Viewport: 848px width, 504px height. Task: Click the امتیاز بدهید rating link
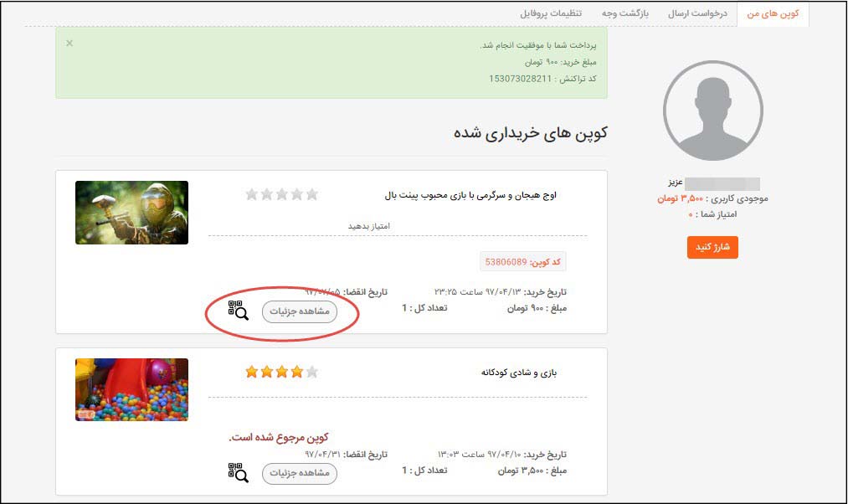point(369,226)
